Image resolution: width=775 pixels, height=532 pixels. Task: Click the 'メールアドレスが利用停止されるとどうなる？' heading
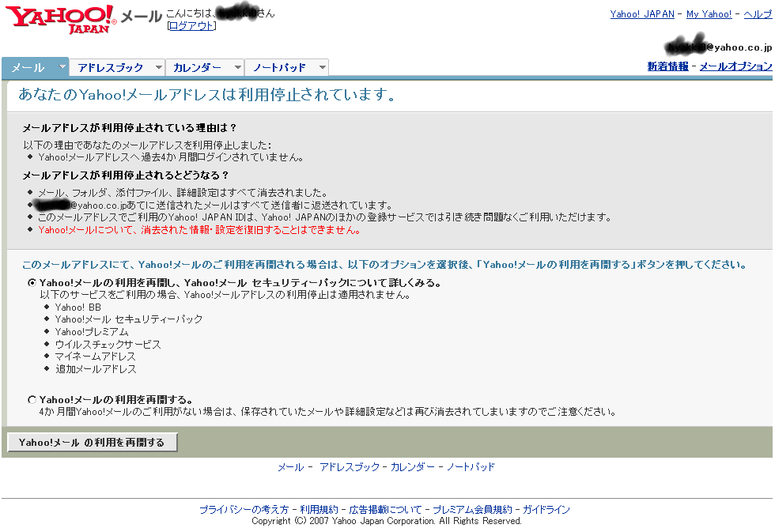(x=126, y=175)
